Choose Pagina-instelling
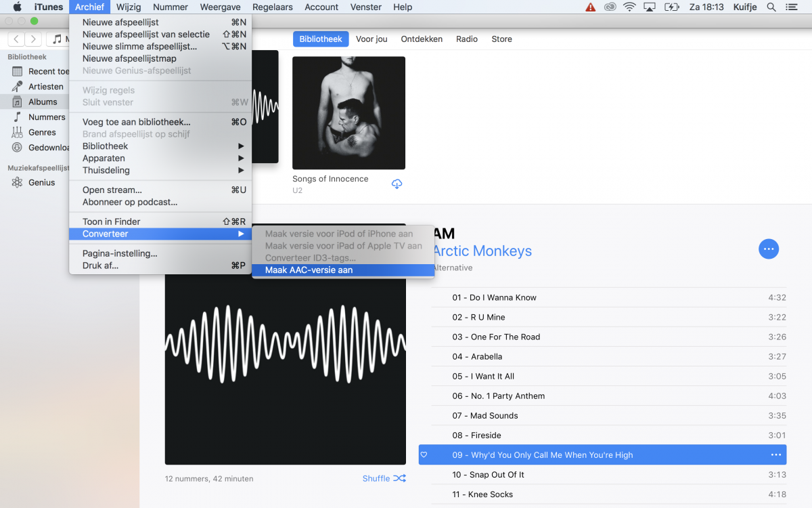This screenshot has width=812, height=508. point(160,253)
